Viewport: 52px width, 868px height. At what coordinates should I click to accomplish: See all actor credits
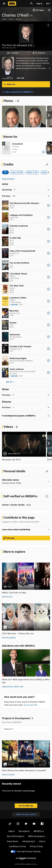click(x=10, y=382)
